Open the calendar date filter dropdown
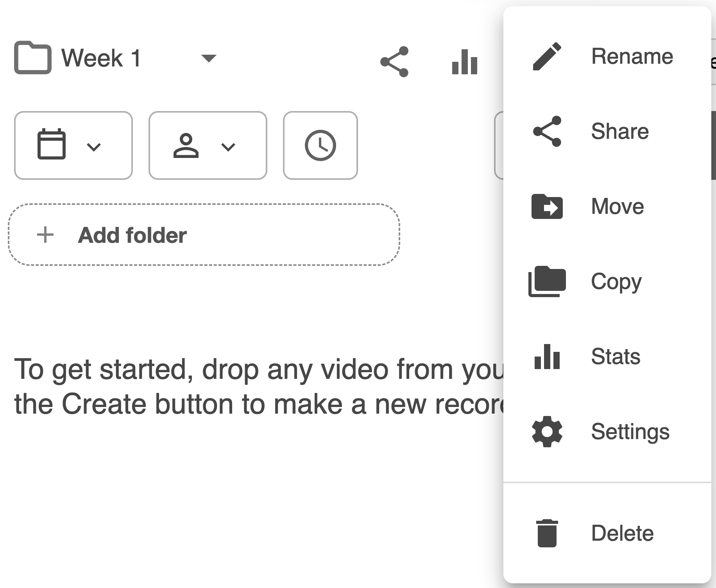 [x=73, y=145]
